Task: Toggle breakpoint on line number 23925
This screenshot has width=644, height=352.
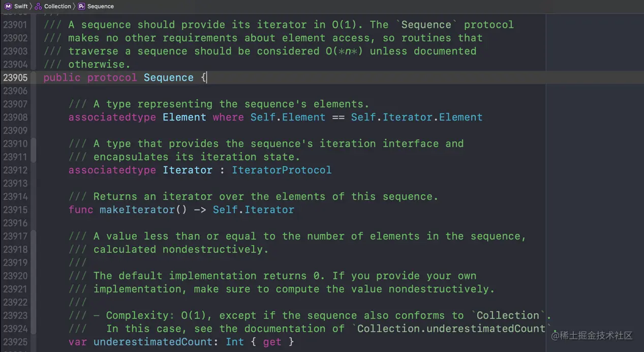Action: point(15,342)
